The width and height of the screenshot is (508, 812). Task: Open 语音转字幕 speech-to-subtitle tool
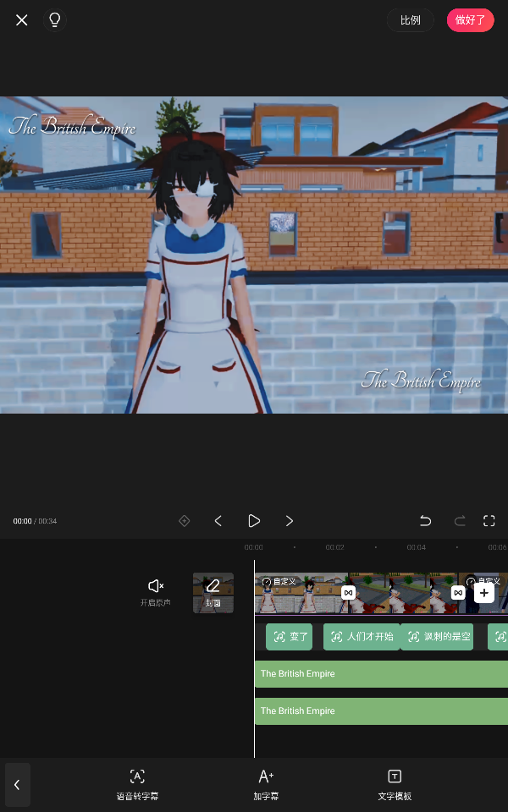pyautogui.click(x=137, y=785)
